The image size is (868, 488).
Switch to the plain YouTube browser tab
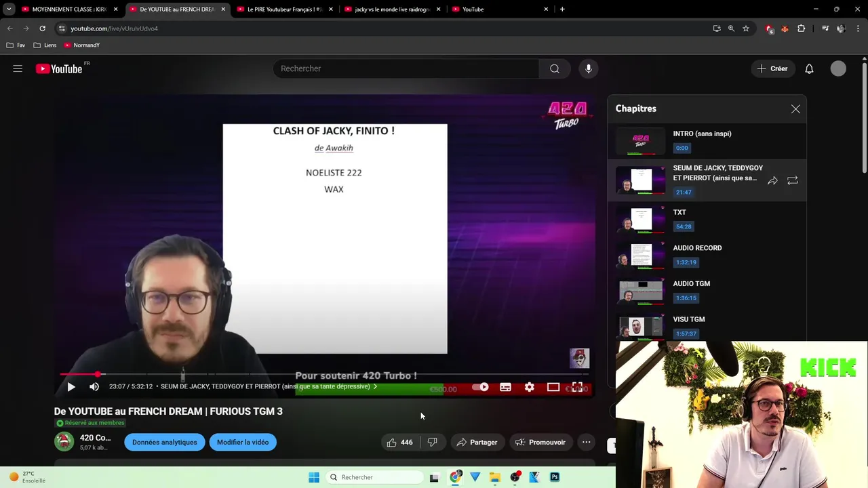pyautogui.click(x=500, y=9)
